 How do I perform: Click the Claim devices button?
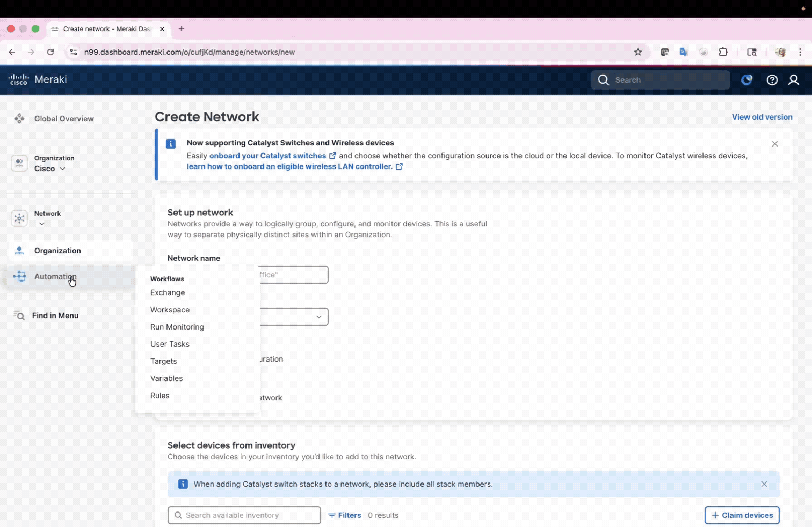pyautogui.click(x=742, y=515)
